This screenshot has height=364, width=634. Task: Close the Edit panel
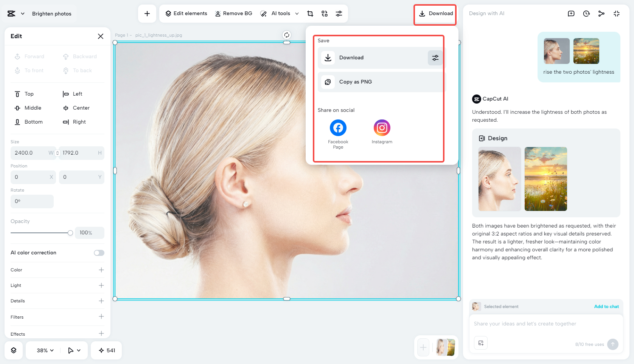click(101, 36)
